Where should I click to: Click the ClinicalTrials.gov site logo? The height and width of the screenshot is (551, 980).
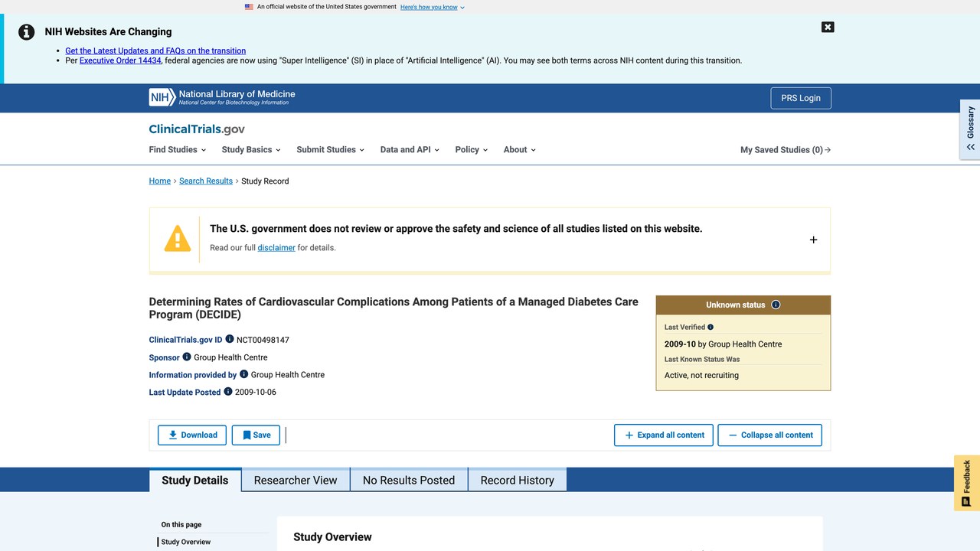tap(197, 129)
